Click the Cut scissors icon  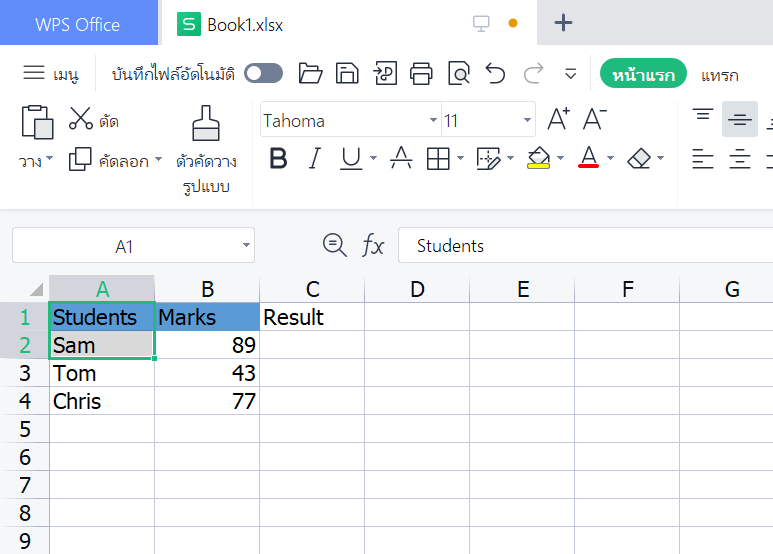click(x=81, y=120)
